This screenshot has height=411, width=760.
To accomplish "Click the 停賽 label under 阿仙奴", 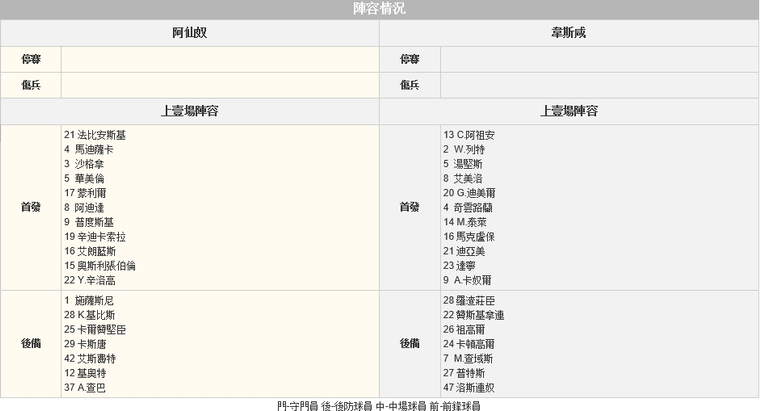I will (31, 59).
